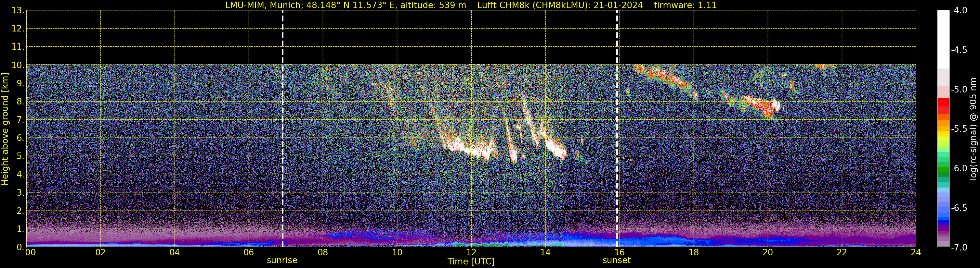Image resolution: width=980 pixels, height=268 pixels.
Task: Click the '-6.5' colorbar tick label
Action: click(x=959, y=208)
